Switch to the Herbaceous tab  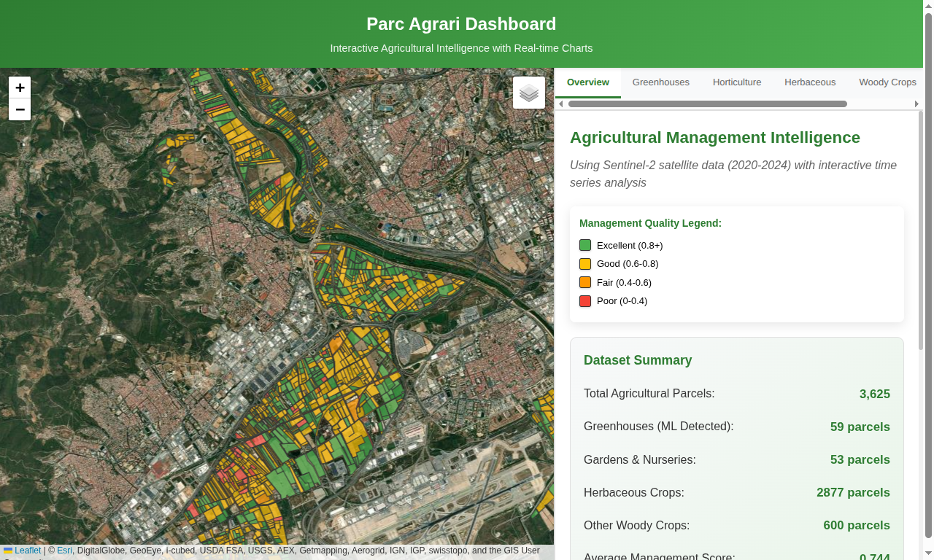pos(810,82)
